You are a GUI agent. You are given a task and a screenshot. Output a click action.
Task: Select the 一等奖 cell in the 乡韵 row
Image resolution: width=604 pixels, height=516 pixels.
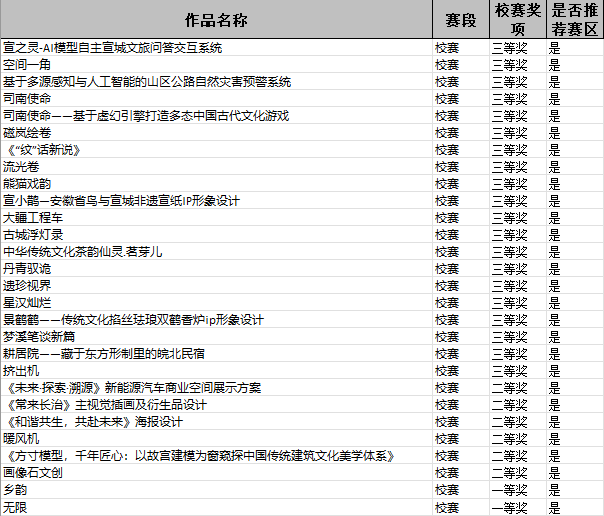509,490
